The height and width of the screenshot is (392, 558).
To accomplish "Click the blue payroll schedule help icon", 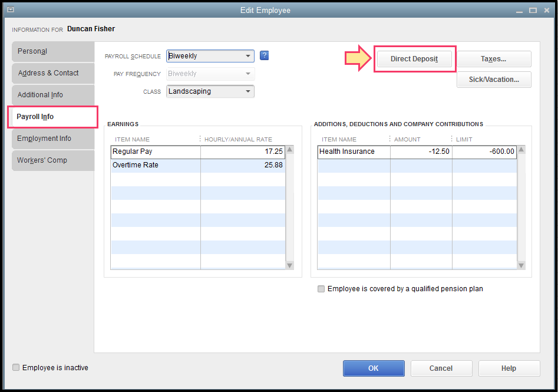I will [x=264, y=55].
